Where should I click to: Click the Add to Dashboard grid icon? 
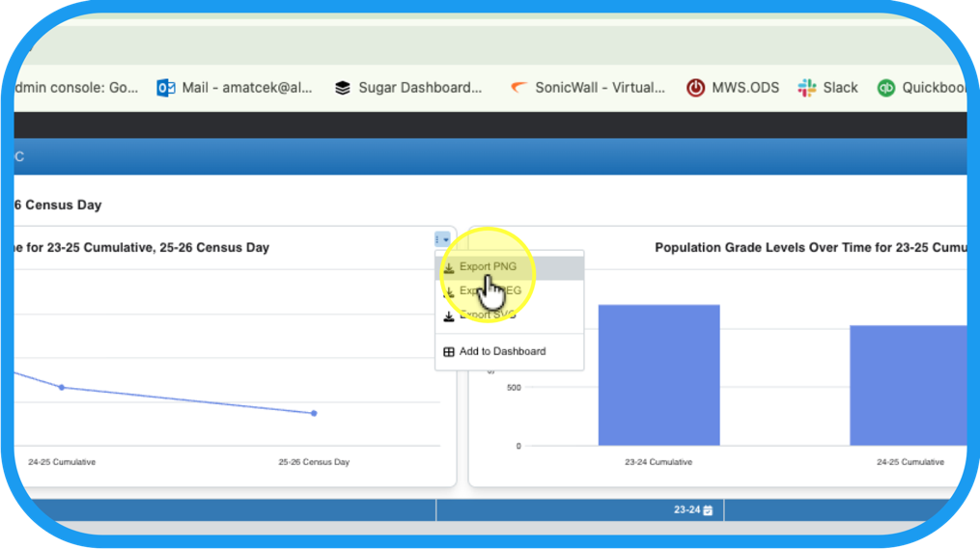pos(449,352)
